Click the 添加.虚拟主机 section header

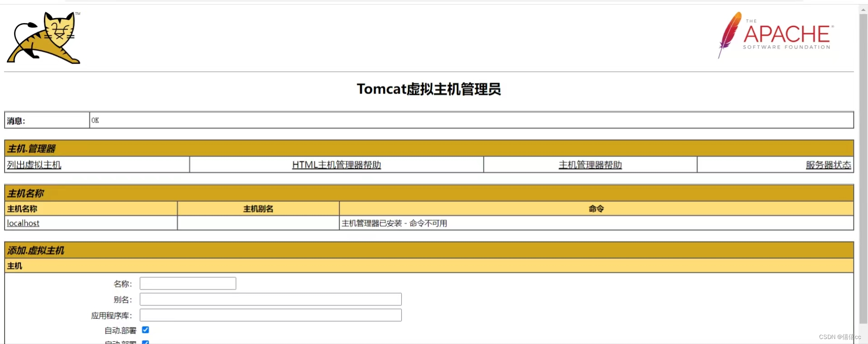coord(429,250)
